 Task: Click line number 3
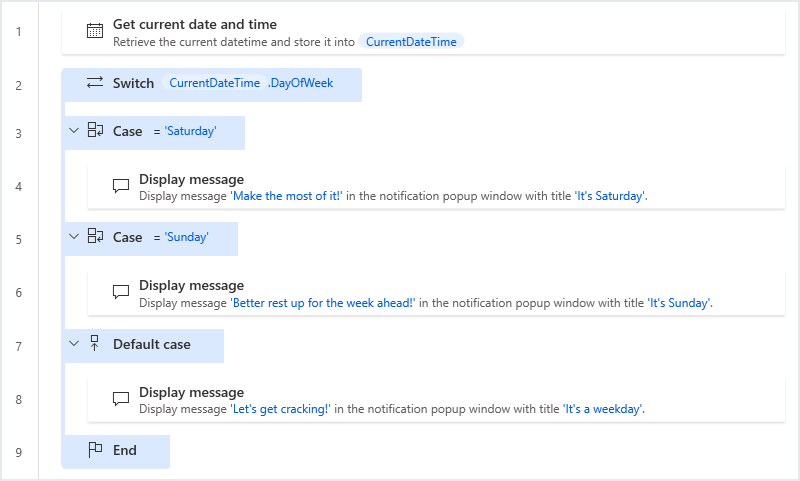click(19, 134)
